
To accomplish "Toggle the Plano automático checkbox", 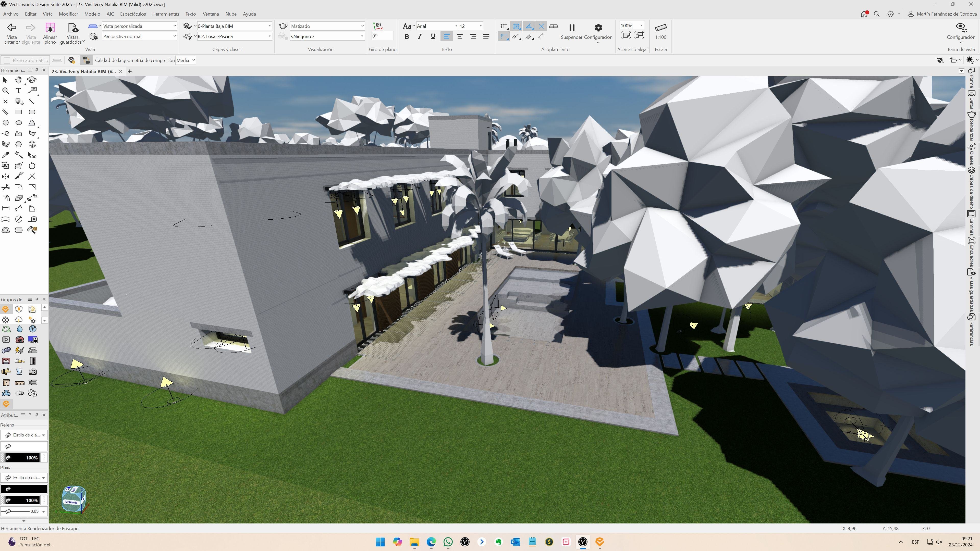I will click(7, 60).
